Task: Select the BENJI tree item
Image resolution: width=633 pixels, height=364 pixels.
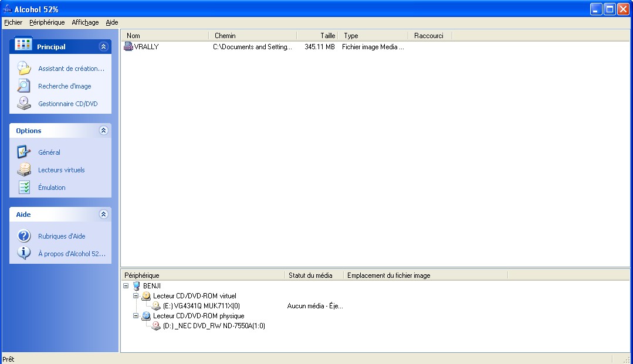Action: click(x=152, y=285)
